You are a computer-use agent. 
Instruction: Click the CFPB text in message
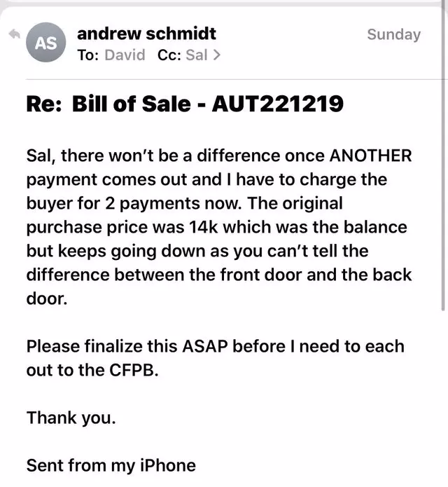[132, 370]
